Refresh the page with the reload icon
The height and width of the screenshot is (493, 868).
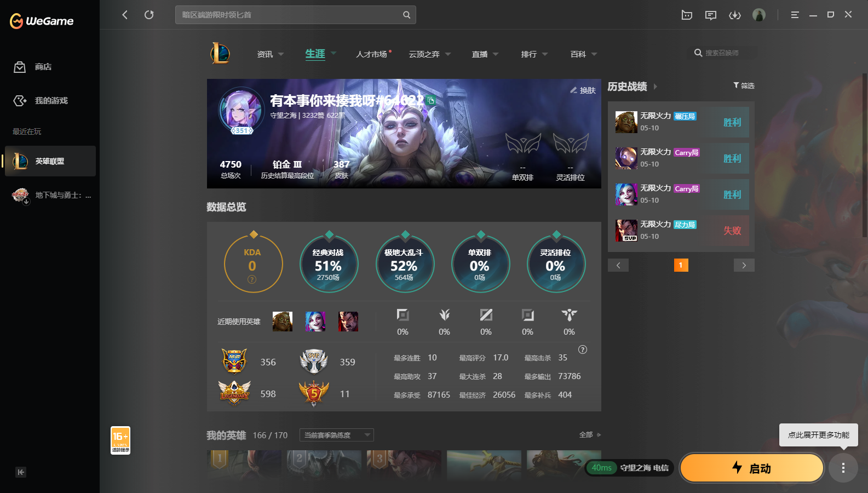[x=149, y=15]
